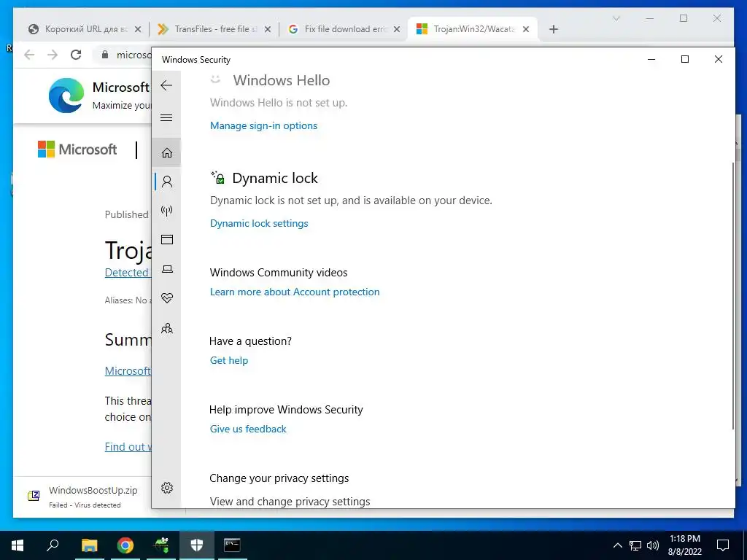The image size is (747, 560).
Task: Select the Trojan:Win32/Wacatac Chrome tab
Action: pyautogui.click(x=472, y=29)
